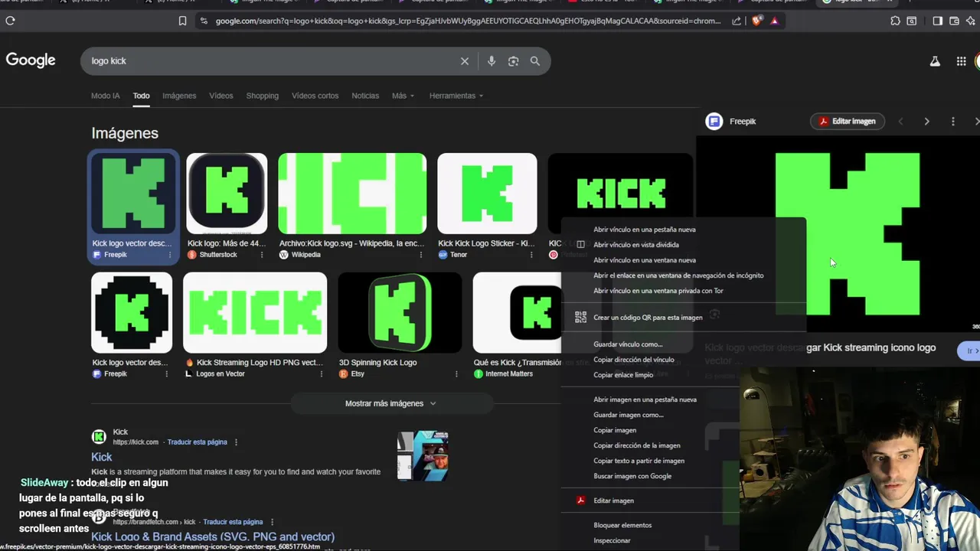
Task: Open the Kick result title link
Action: click(102, 457)
